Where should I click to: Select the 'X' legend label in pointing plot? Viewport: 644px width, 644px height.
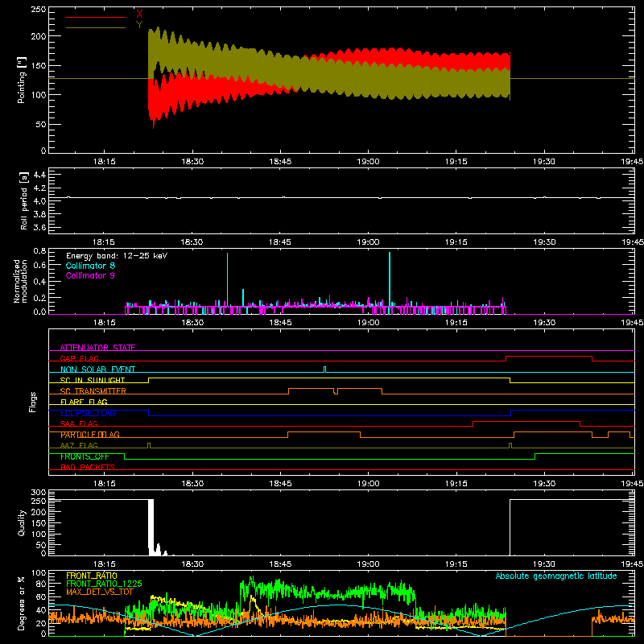click(x=139, y=14)
